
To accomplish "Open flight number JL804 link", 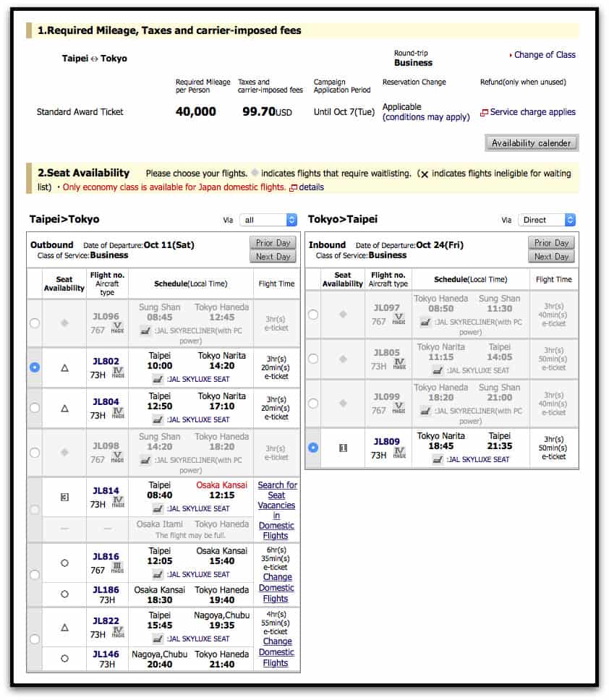I will (106, 402).
